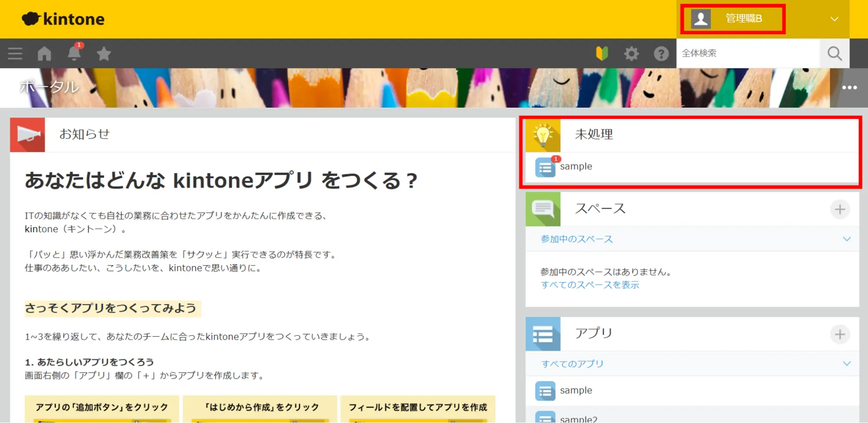Add a new space with plus button

[840, 210]
